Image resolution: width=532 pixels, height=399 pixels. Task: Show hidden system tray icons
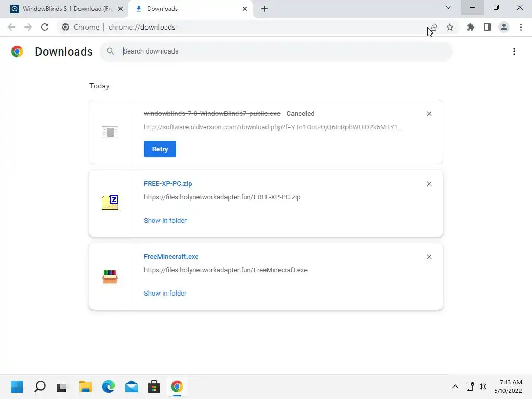[x=455, y=387]
